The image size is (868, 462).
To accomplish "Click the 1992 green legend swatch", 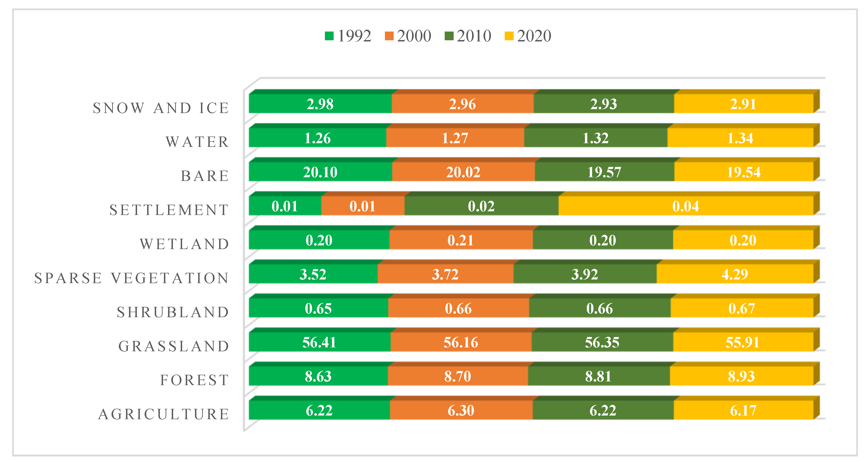I will pos(329,36).
